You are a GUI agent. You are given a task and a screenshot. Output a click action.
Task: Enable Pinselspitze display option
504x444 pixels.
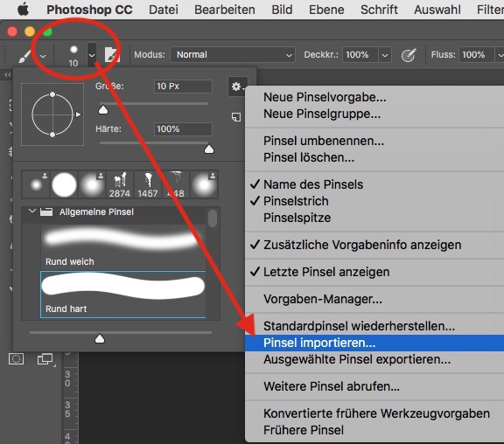[297, 218]
